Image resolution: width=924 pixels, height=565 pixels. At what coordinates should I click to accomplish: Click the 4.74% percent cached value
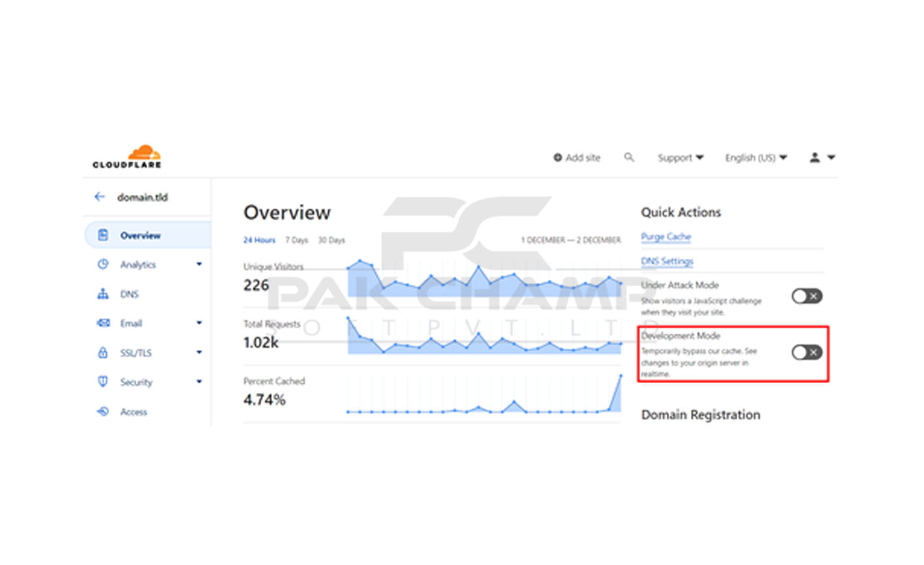point(264,399)
